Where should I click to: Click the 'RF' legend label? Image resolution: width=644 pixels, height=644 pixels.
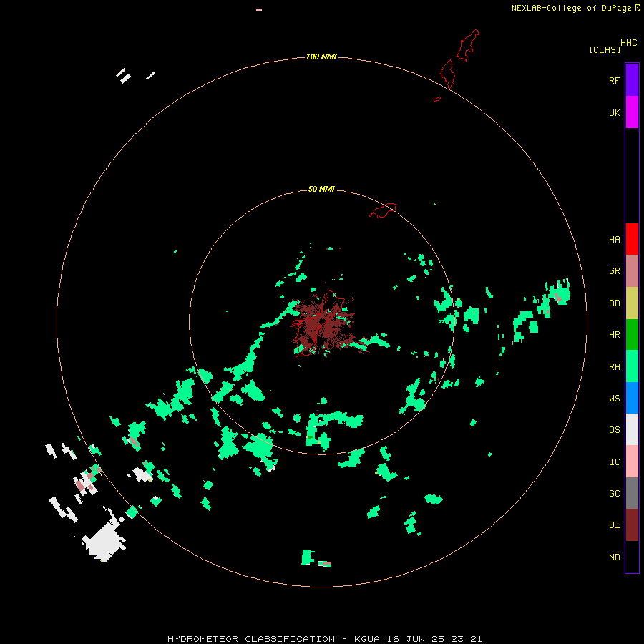(x=614, y=80)
